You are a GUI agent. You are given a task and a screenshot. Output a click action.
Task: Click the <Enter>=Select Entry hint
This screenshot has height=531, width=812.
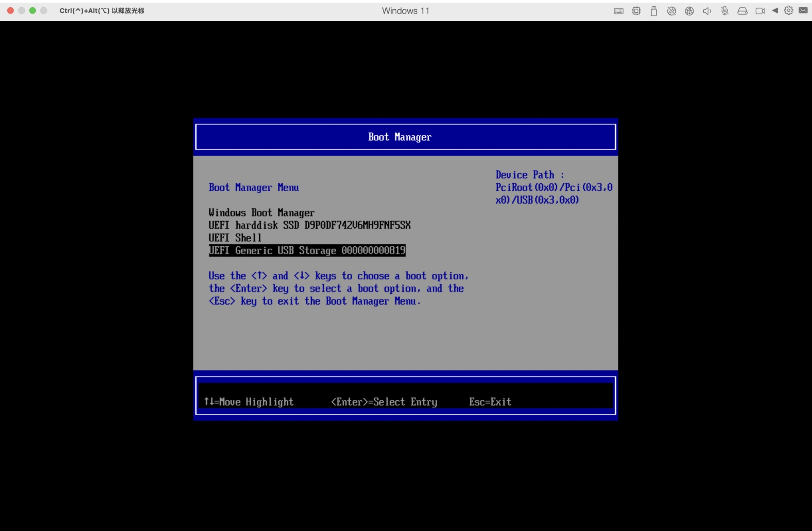coord(384,402)
